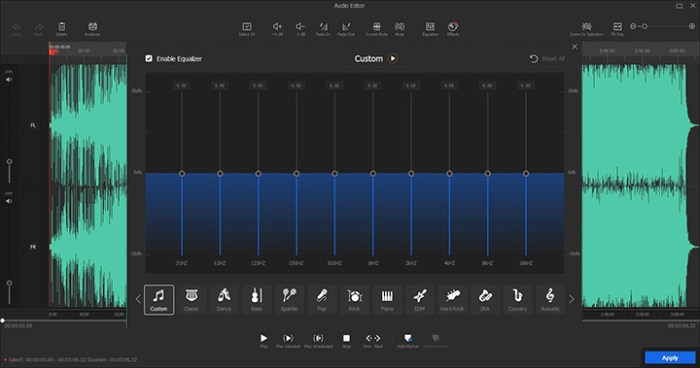Select the Rock equalizer preset

click(354, 300)
